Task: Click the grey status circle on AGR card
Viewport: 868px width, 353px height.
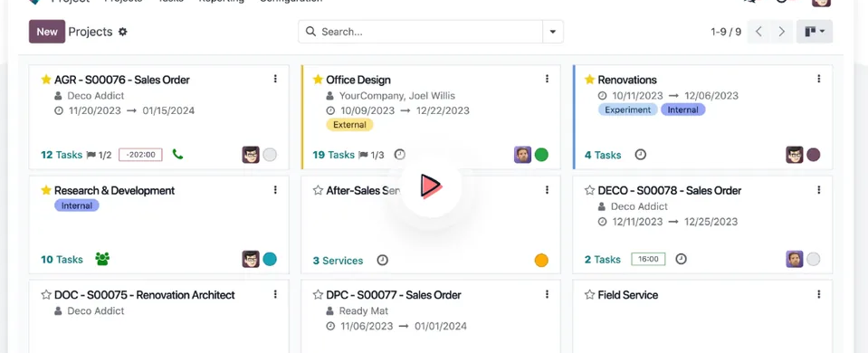Action: point(270,155)
